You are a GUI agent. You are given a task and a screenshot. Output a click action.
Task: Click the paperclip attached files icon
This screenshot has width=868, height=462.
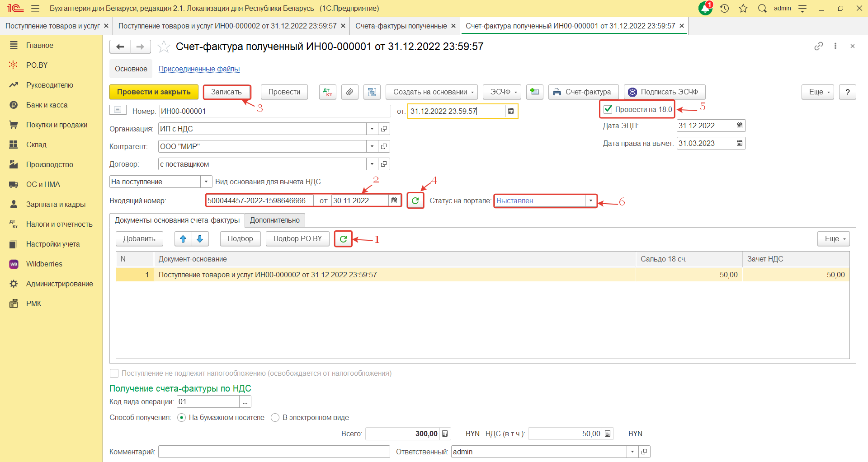(349, 92)
